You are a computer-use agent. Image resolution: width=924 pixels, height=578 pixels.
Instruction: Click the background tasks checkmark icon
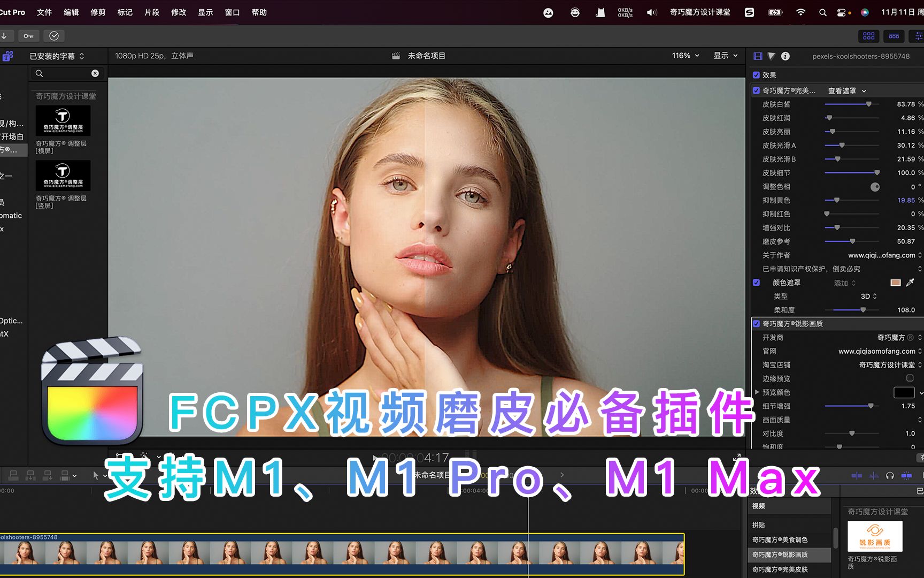[x=54, y=36]
